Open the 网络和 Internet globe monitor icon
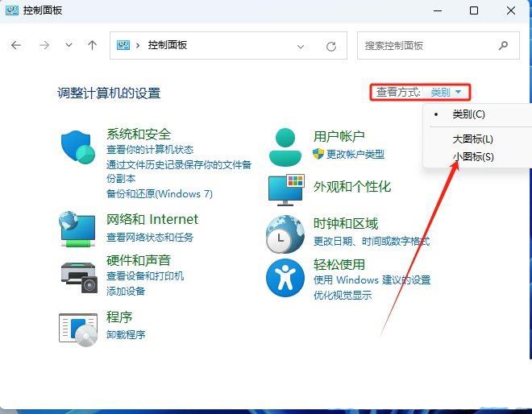532x414 pixels. coord(77,230)
